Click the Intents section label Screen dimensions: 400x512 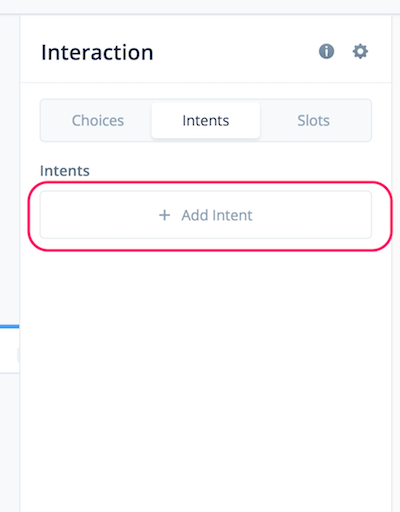pyautogui.click(x=65, y=171)
